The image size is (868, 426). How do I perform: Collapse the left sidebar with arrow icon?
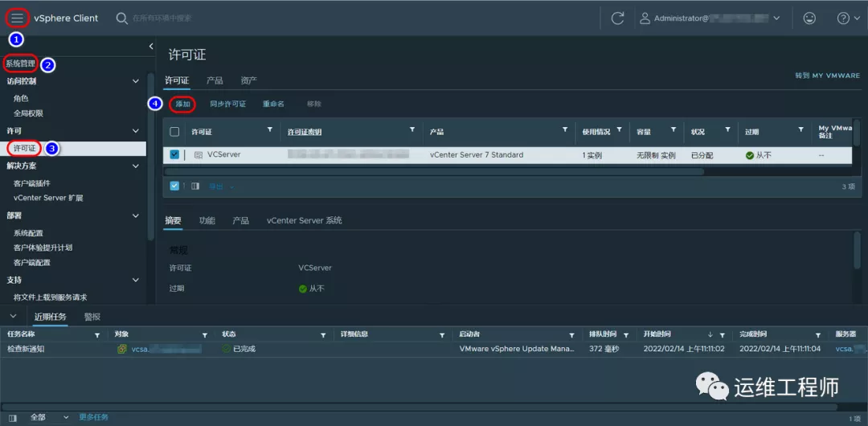click(x=151, y=47)
